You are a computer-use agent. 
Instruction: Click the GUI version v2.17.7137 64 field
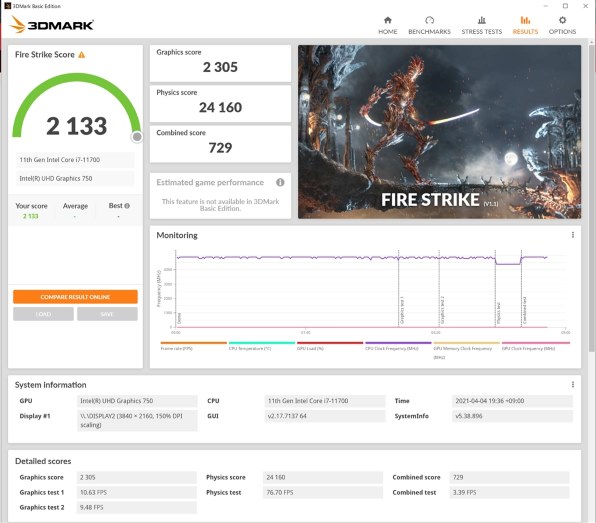click(325, 416)
